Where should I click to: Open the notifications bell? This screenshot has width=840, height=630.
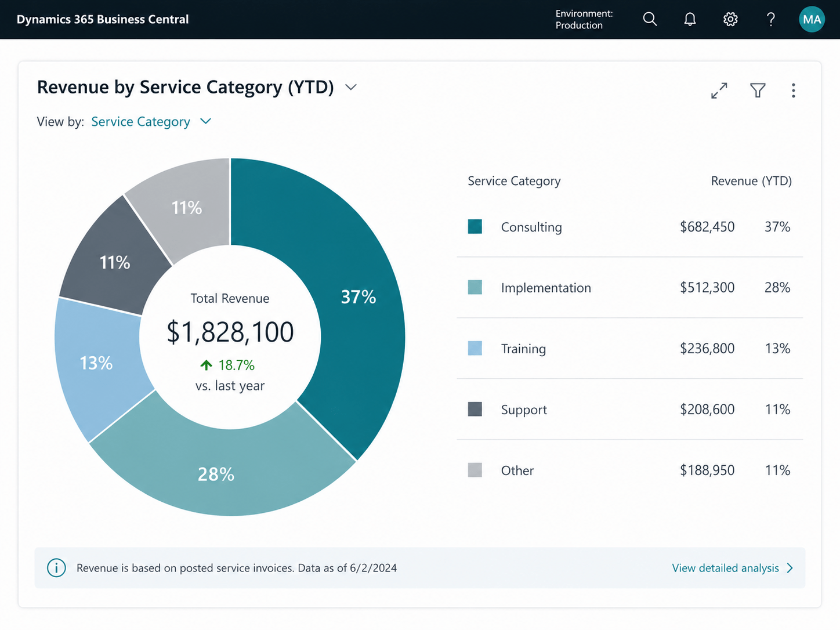[x=690, y=19]
